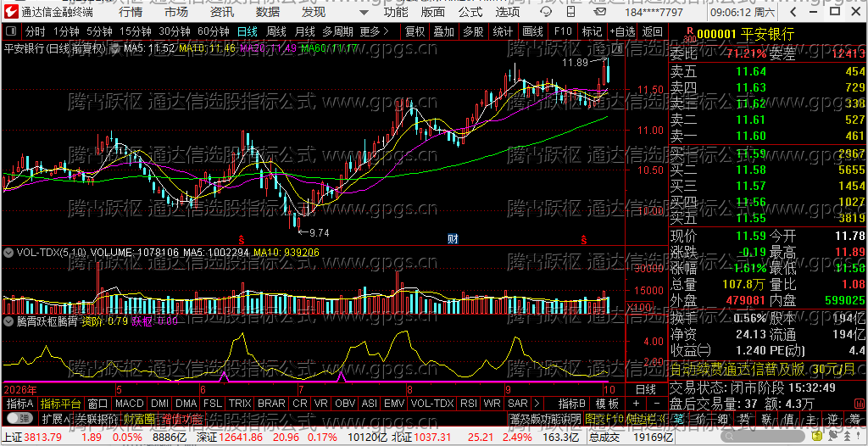Image resolution: width=868 pixels, height=446 pixels.
Task: Click the 多股 multi-stock button
Action: 473,31
